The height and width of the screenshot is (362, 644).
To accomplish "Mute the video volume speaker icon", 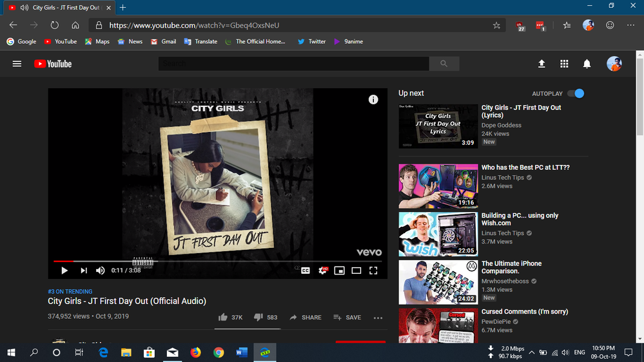I will click(101, 271).
